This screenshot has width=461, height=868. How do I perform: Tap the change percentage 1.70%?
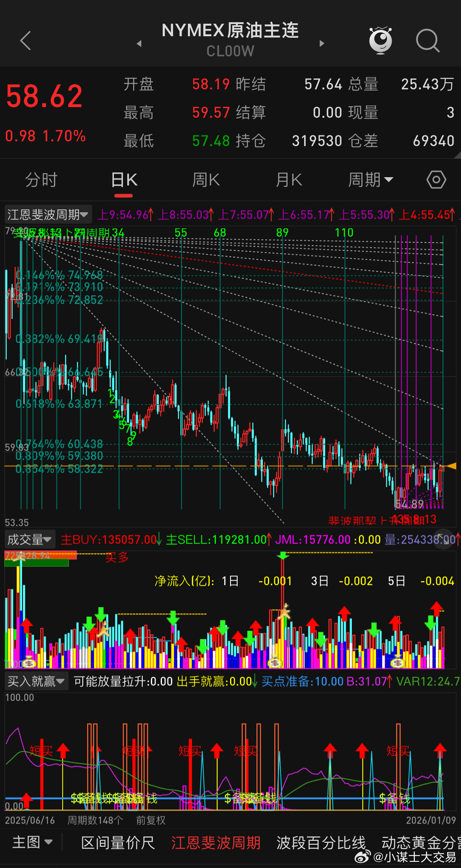tap(64, 136)
